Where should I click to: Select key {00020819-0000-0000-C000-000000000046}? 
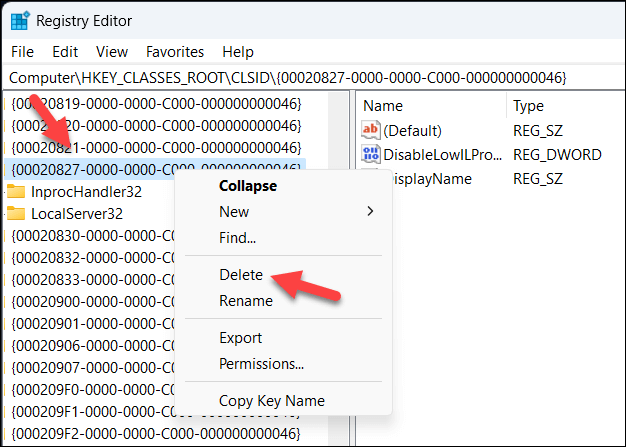click(x=156, y=104)
